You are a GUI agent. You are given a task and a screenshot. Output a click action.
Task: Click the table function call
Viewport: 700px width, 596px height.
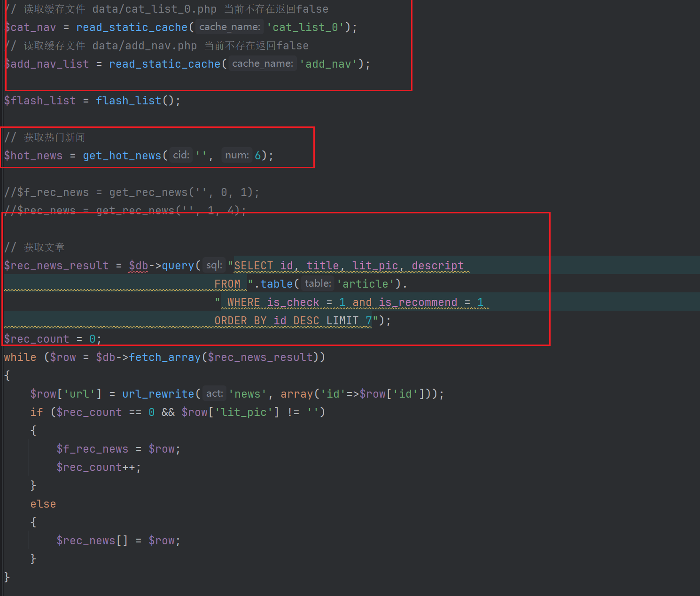(277, 284)
